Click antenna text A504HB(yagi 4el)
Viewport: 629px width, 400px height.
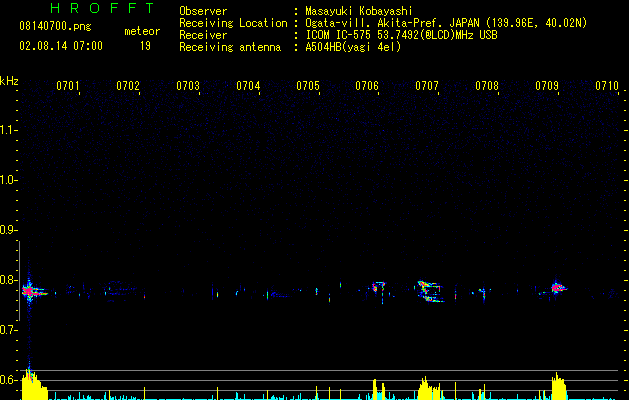point(353,47)
